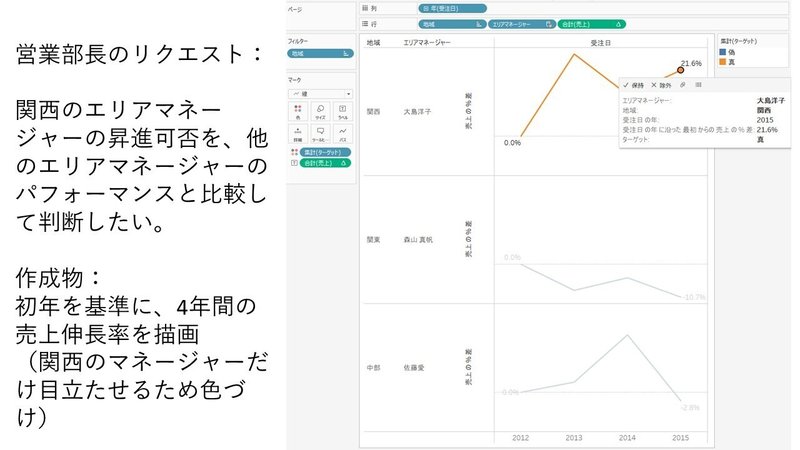The width and height of the screenshot is (800, 450).
Task: Click the sort icon on the Rows 地域 pill
Action: point(479,24)
